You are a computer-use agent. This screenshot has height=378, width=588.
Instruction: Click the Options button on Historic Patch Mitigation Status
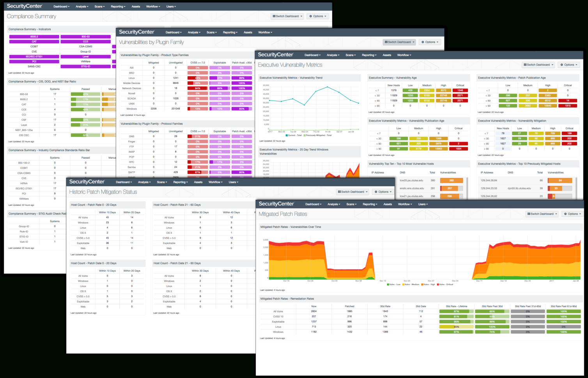(x=383, y=192)
